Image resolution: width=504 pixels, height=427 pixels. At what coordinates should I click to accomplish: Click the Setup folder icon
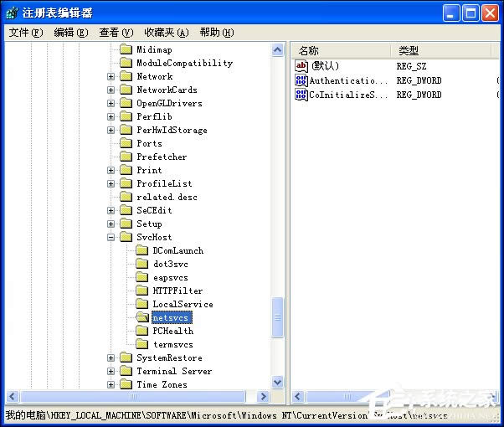tap(126, 224)
